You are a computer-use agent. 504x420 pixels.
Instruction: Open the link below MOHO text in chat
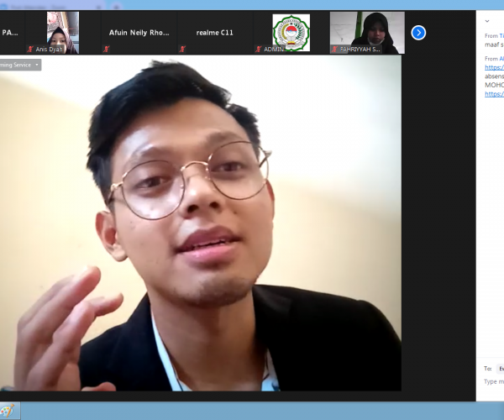[494, 94]
